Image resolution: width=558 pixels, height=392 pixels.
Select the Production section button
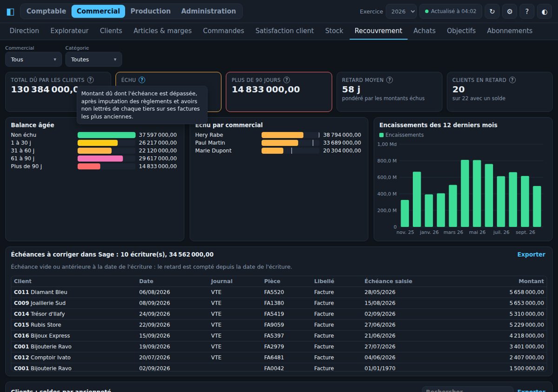pos(150,11)
